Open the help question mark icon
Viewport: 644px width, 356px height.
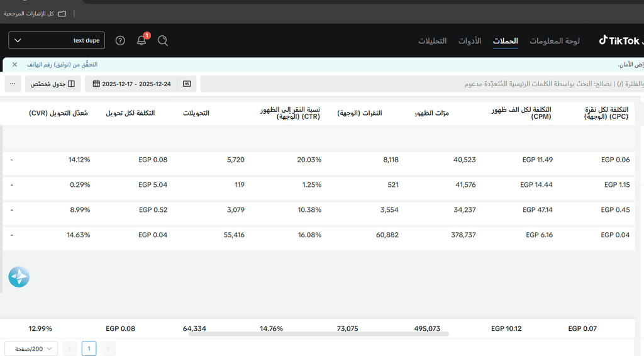120,41
